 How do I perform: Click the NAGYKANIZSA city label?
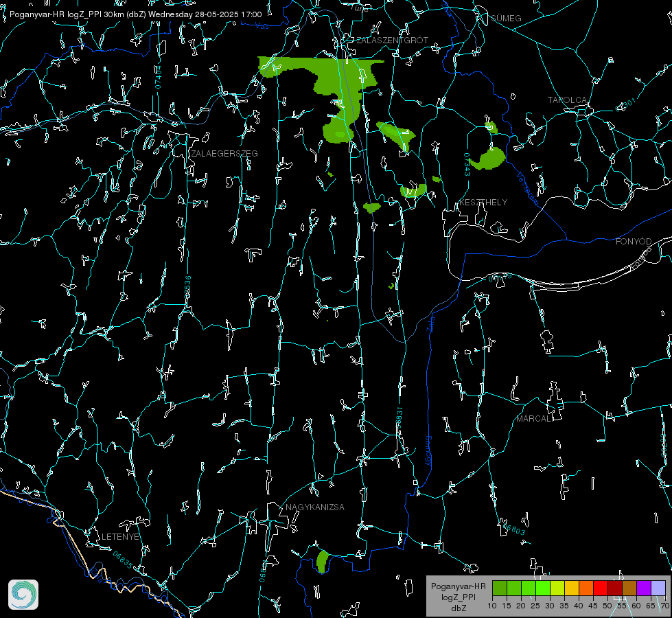coord(315,507)
